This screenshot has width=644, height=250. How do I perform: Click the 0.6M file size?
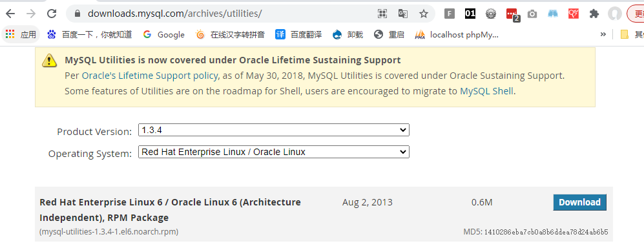[482, 202]
